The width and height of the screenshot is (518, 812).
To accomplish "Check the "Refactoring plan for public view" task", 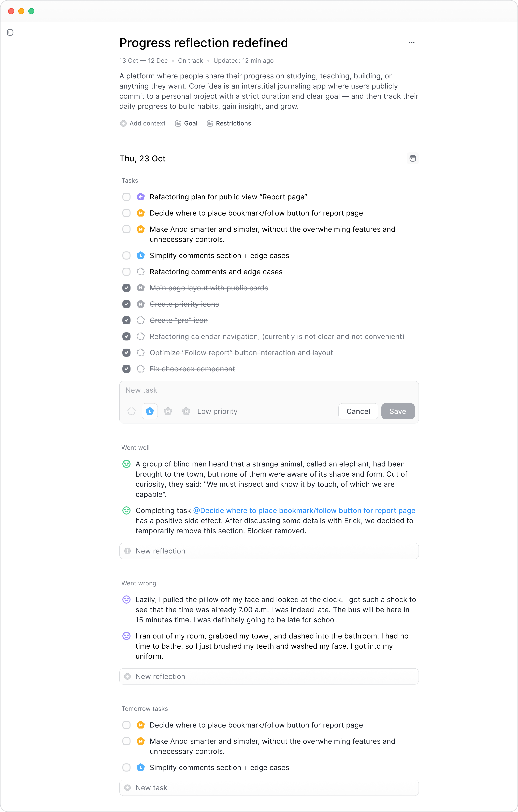I will click(126, 197).
